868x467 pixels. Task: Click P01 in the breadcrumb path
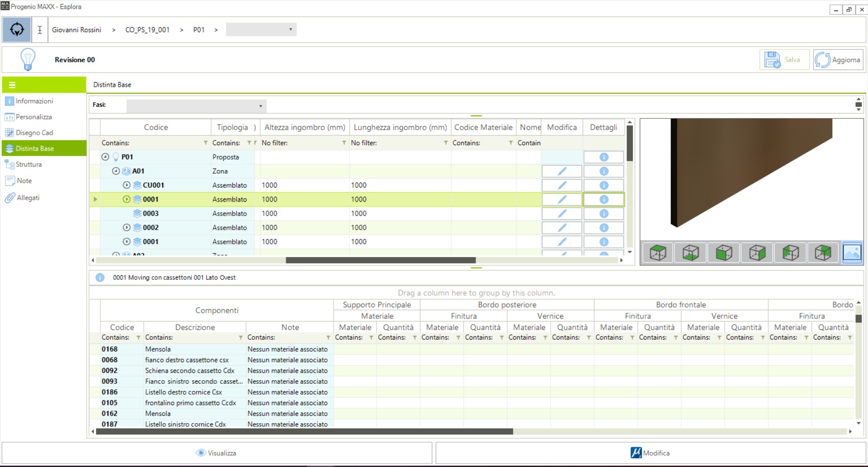click(198, 30)
